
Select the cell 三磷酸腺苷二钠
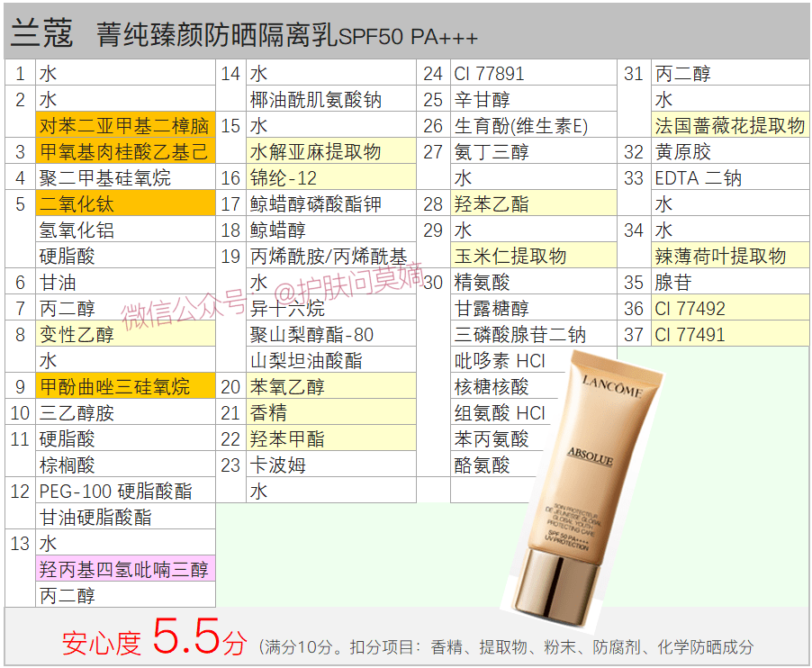click(534, 334)
